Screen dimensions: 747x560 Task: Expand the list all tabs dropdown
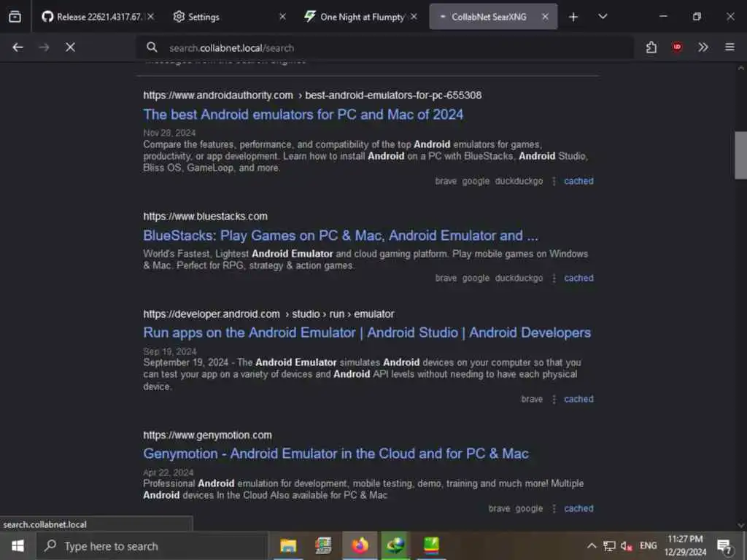coord(603,17)
